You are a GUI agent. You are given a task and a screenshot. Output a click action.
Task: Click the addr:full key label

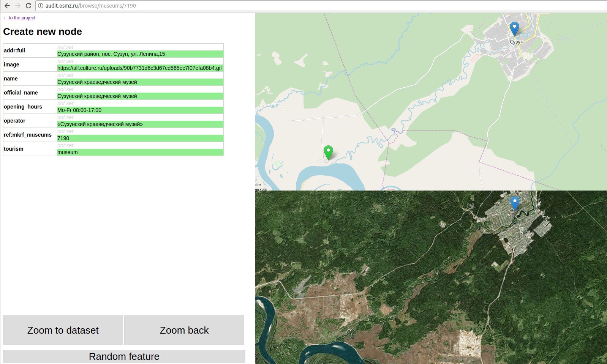click(x=14, y=50)
